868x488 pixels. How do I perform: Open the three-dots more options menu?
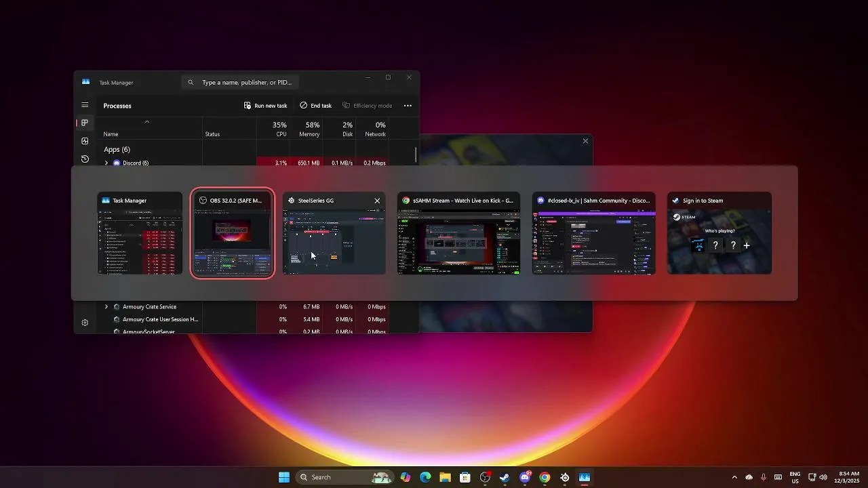(x=408, y=106)
